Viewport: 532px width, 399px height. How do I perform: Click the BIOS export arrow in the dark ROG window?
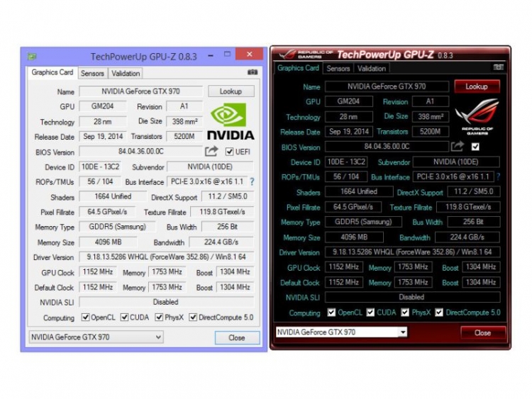[458, 147]
